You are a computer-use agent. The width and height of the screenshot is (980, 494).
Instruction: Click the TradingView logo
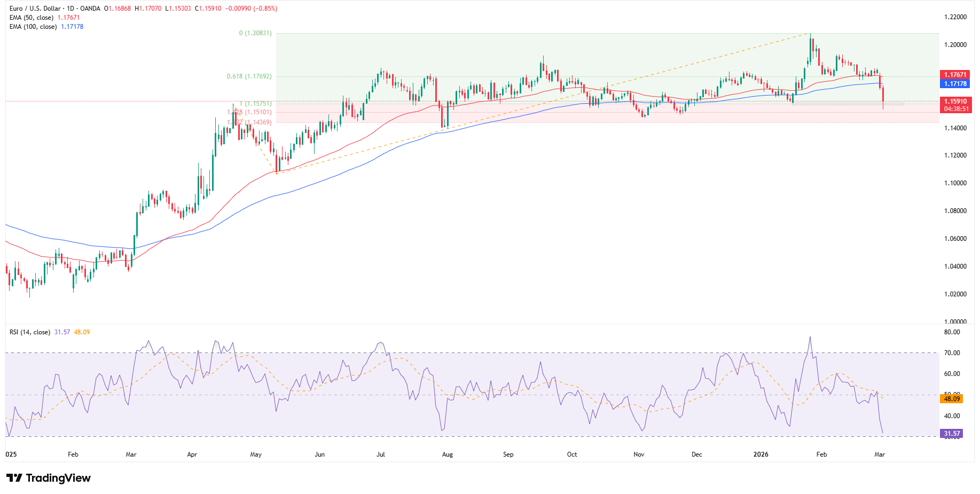(48, 479)
